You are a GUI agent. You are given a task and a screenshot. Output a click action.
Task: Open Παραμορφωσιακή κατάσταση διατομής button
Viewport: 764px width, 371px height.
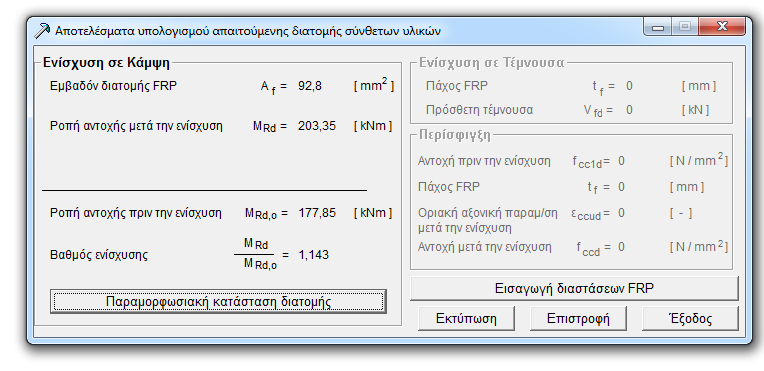[x=218, y=302]
